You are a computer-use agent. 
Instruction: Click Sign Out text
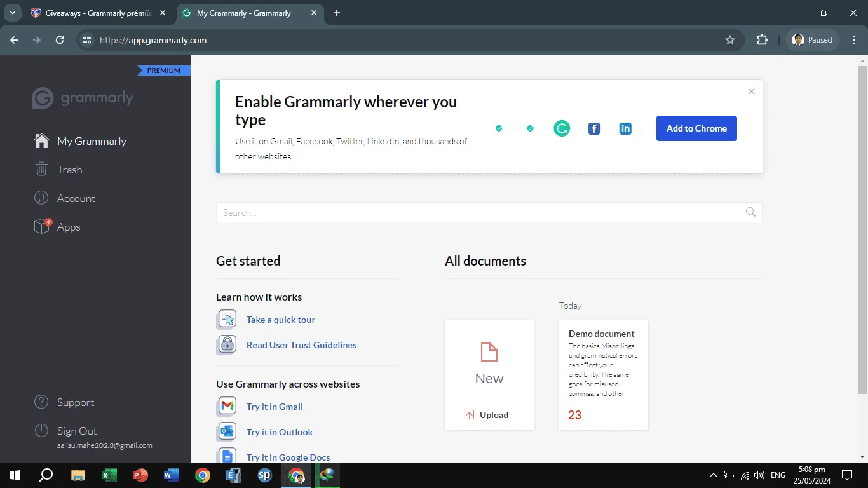pos(77,431)
